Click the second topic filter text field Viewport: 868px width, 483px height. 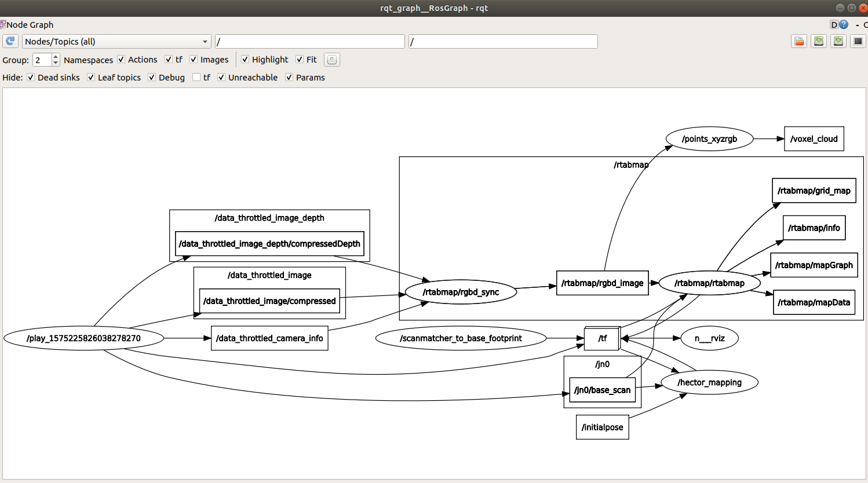pyautogui.click(x=502, y=42)
